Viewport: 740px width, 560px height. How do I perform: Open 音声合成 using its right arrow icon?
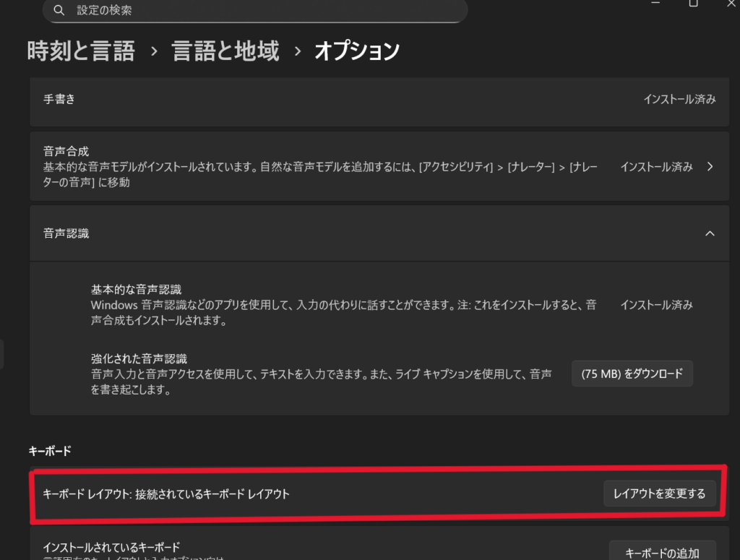710,167
